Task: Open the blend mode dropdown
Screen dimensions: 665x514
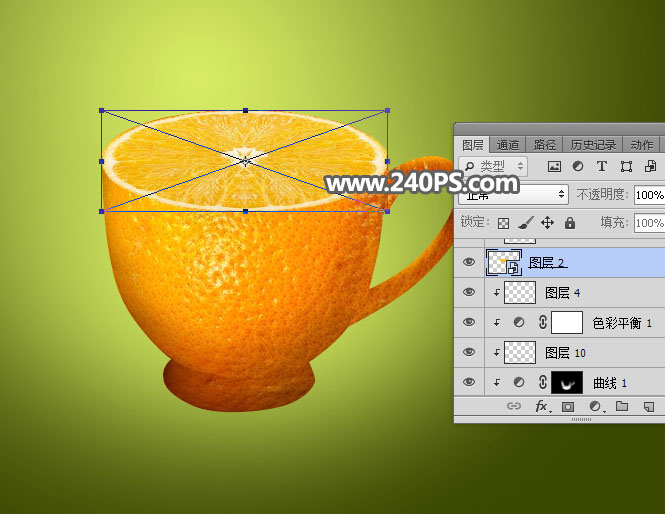Action: pyautogui.click(x=513, y=195)
